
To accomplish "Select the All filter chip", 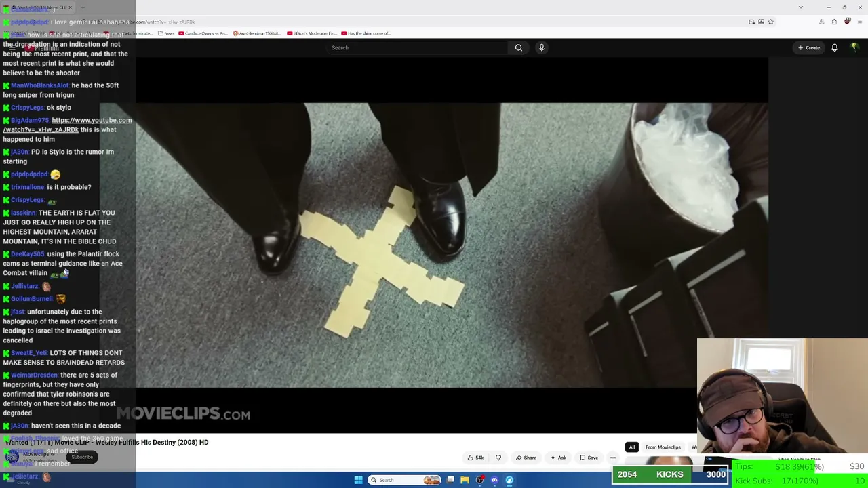I will coord(631,447).
